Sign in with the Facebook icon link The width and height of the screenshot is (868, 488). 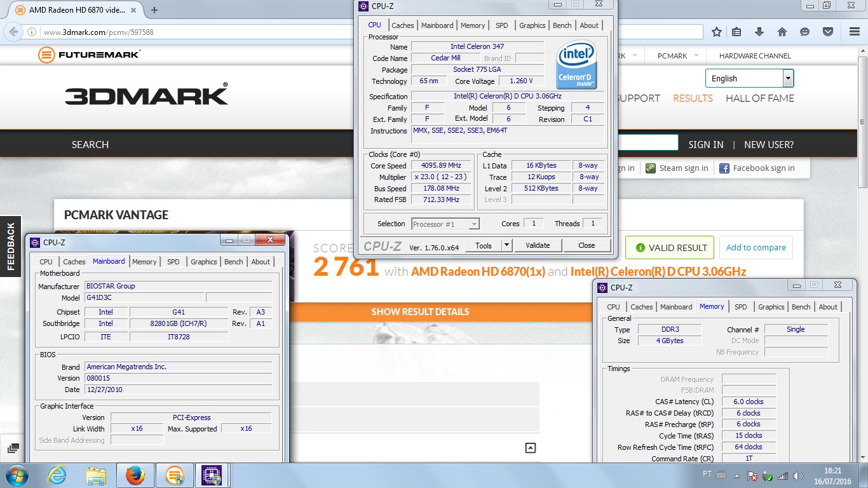pyautogui.click(x=757, y=168)
